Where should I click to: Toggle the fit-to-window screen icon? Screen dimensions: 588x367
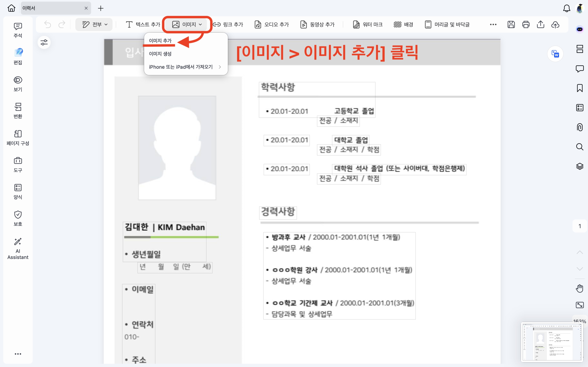[579, 305]
